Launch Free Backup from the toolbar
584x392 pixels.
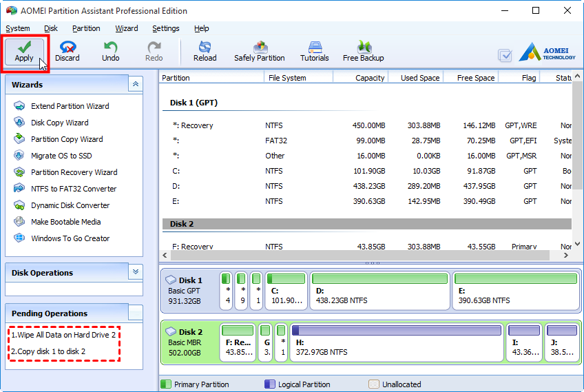pyautogui.click(x=363, y=52)
